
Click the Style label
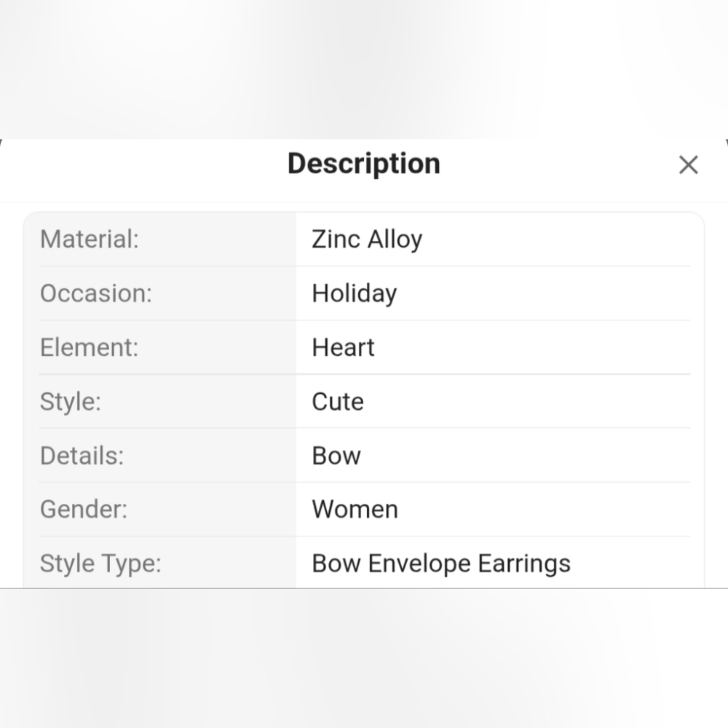click(70, 402)
